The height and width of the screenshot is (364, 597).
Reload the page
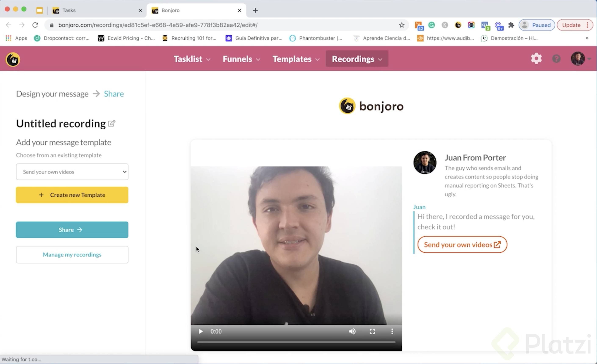coord(35,25)
